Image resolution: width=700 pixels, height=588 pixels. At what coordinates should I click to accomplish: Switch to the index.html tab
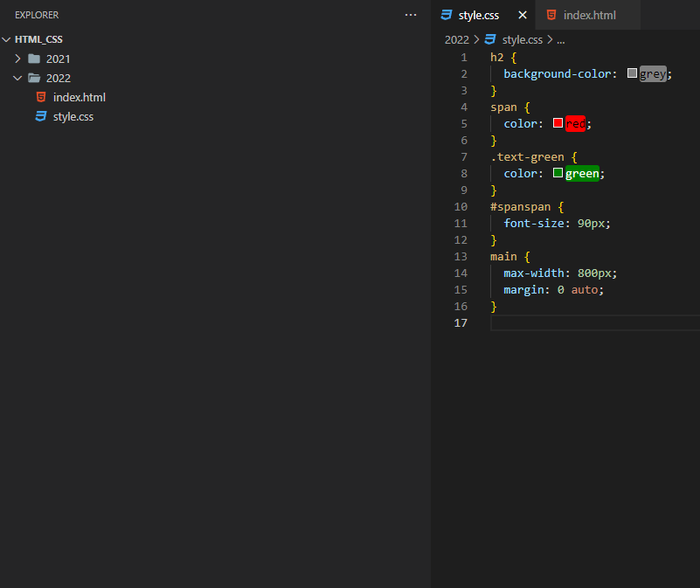pyautogui.click(x=589, y=15)
